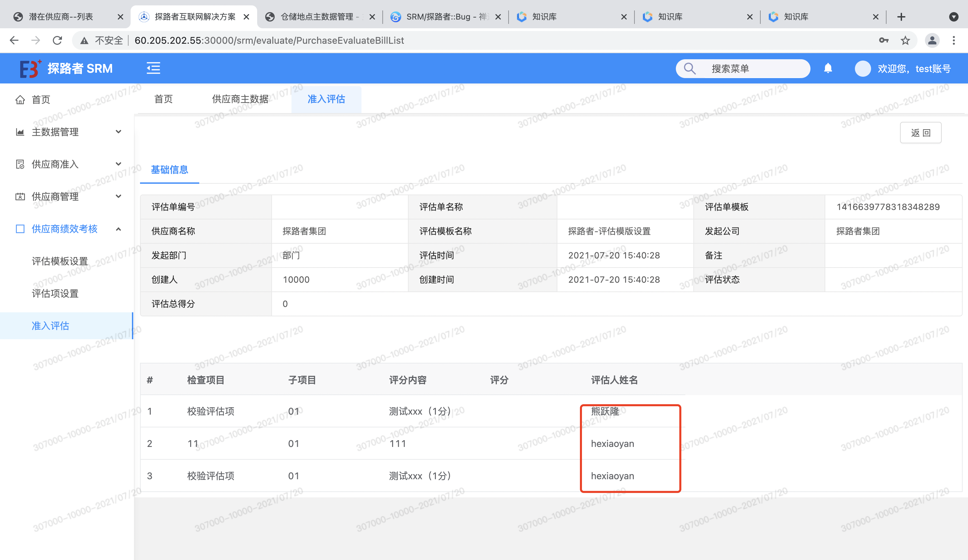Open the notifications bell
968x560 pixels.
[828, 68]
